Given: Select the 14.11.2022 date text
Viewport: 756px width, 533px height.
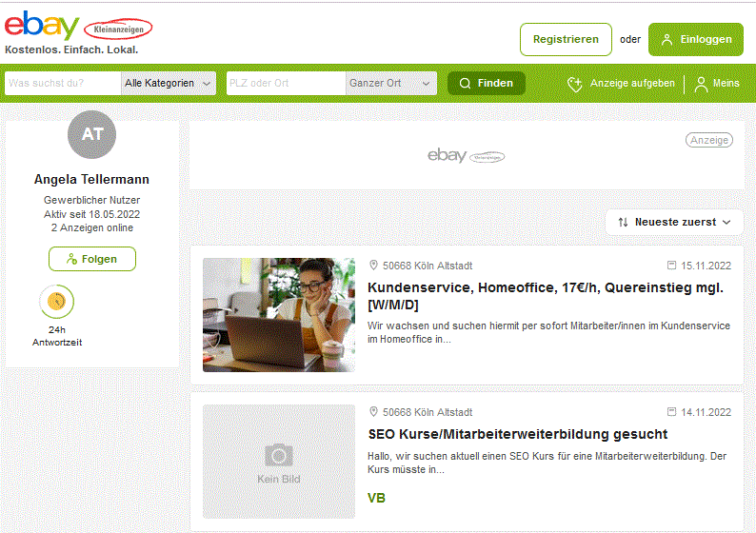Looking at the screenshot, I should click(x=706, y=412).
